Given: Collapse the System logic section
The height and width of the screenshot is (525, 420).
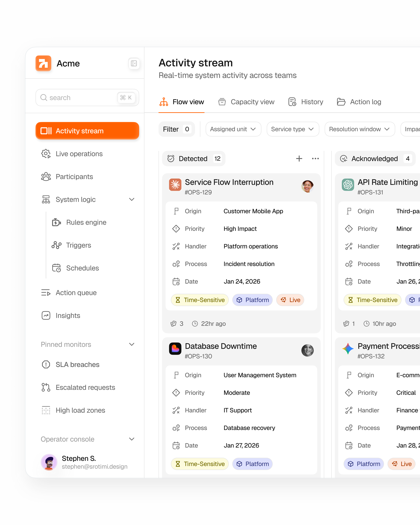Looking at the screenshot, I should (132, 199).
